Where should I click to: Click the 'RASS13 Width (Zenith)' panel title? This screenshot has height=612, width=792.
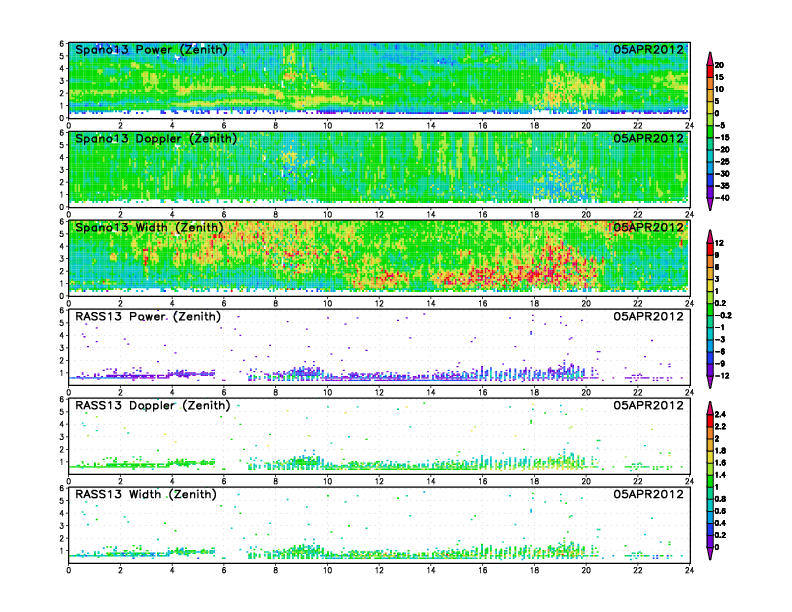[145, 494]
